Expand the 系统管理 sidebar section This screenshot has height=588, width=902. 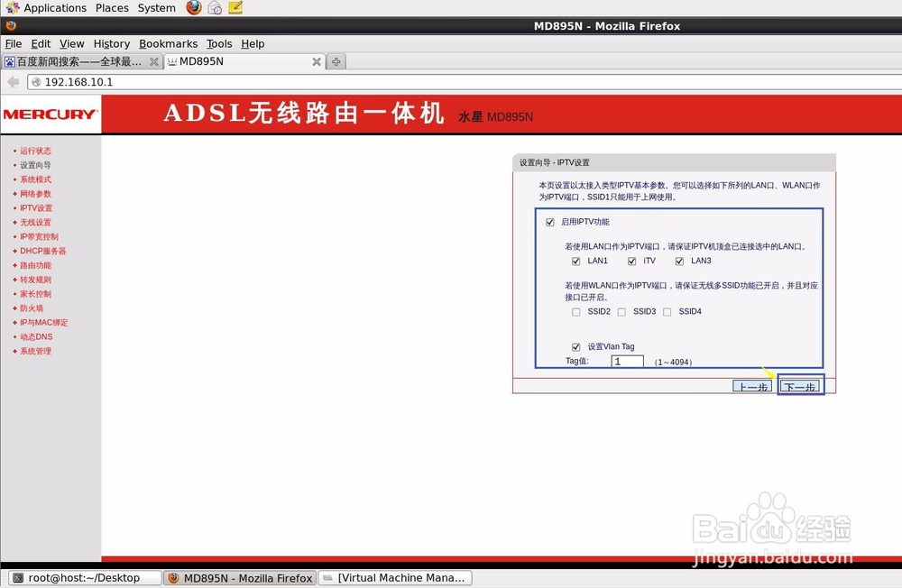point(35,351)
